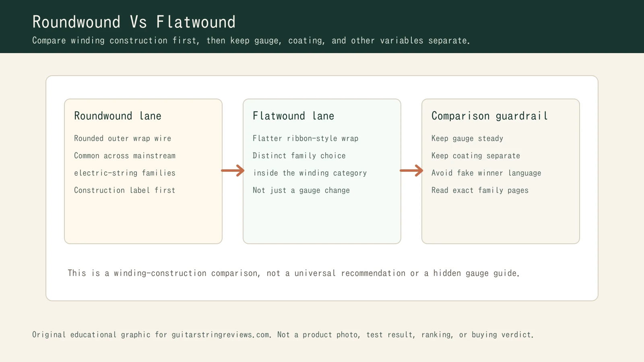Click the Keep gauge steady item
644x362 pixels.
(467, 138)
